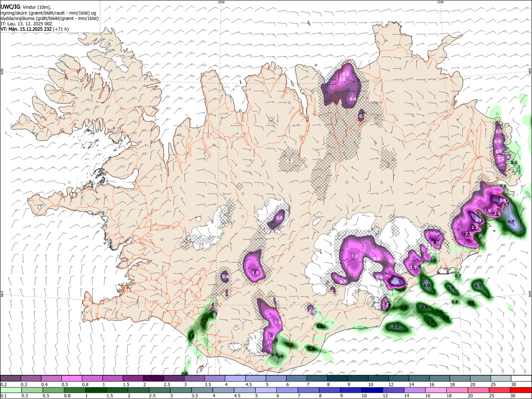This screenshot has height=399, width=532.
Task: Select the 'rigning/skúrir' legend description line
Action: pos(48,13)
